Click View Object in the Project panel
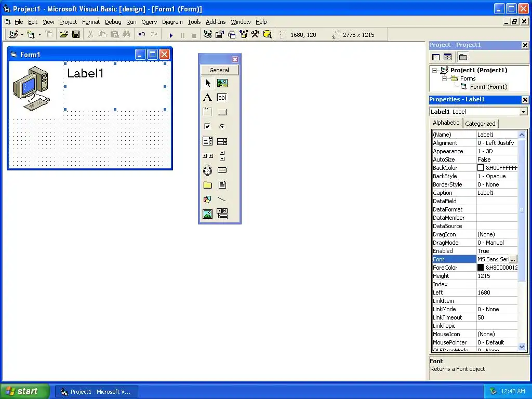532x399 pixels. [x=447, y=57]
